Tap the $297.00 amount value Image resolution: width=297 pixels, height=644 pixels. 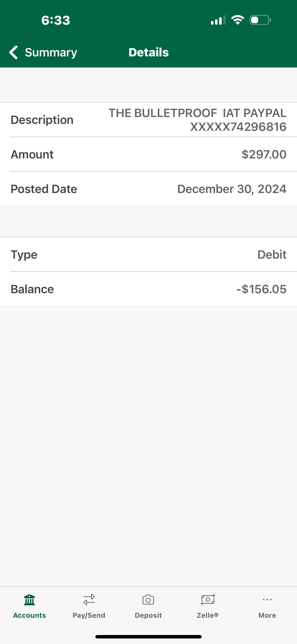[x=264, y=154]
